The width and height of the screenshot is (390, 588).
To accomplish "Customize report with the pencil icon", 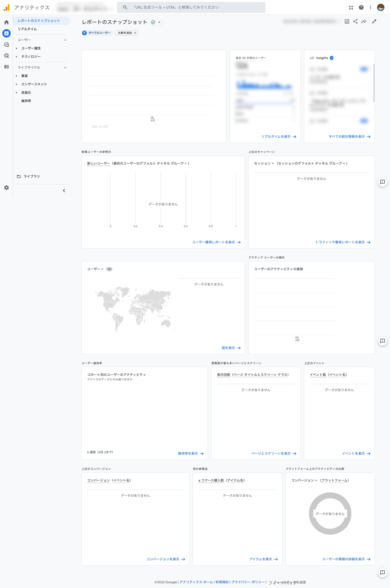I will point(374,21).
